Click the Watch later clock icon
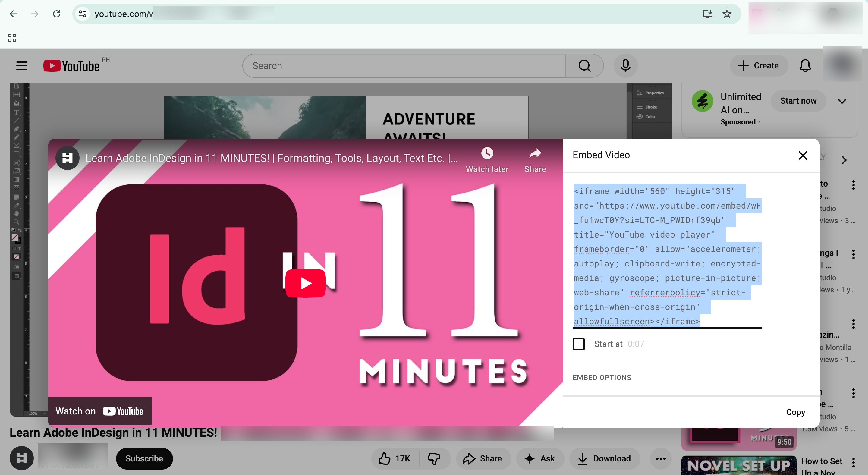Viewport: 868px width, 475px height. pos(487,154)
